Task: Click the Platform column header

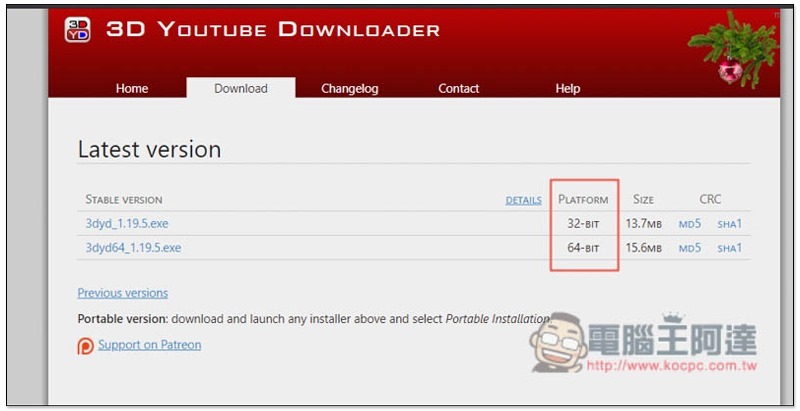Action: point(583,200)
